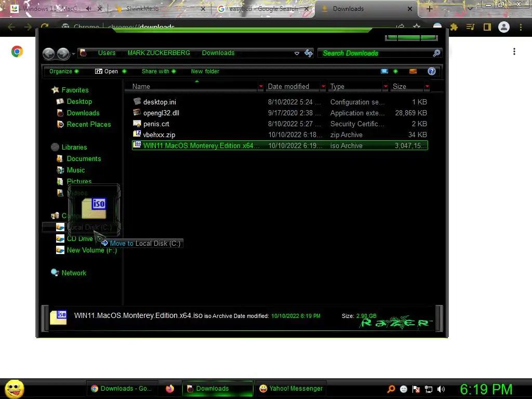532x399 pixels.
Task: Select the Downloads breadcrumb in address bar
Action: click(x=218, y=53)
